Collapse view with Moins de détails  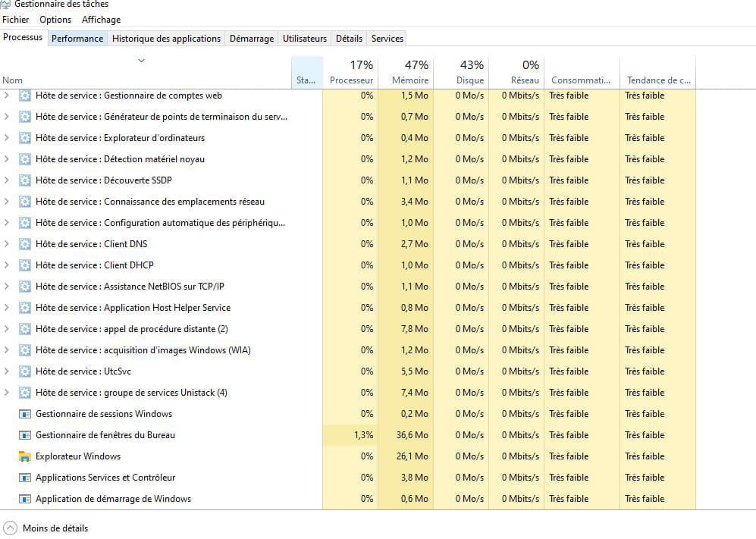55,528
